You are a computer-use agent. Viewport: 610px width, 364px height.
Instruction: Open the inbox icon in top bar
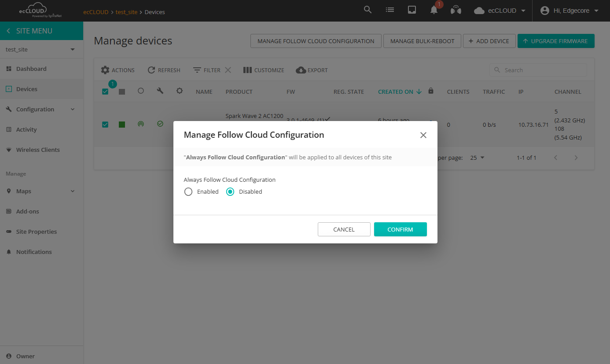click(412, 10)
